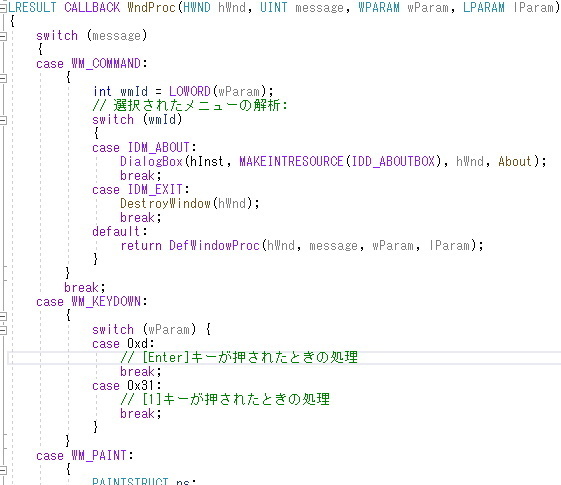Click the DialogBox function call
561x485 pixels.
pyautogui.click(x=151, y=162)
